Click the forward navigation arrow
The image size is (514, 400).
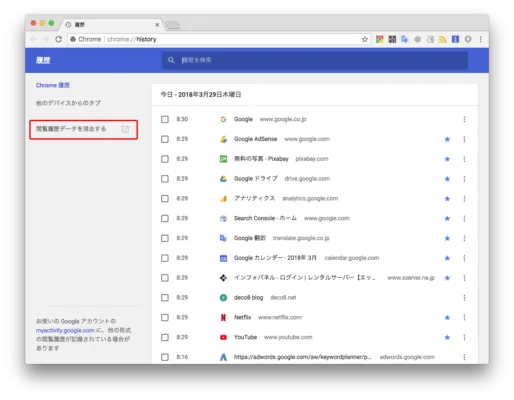tap(46, 39)
